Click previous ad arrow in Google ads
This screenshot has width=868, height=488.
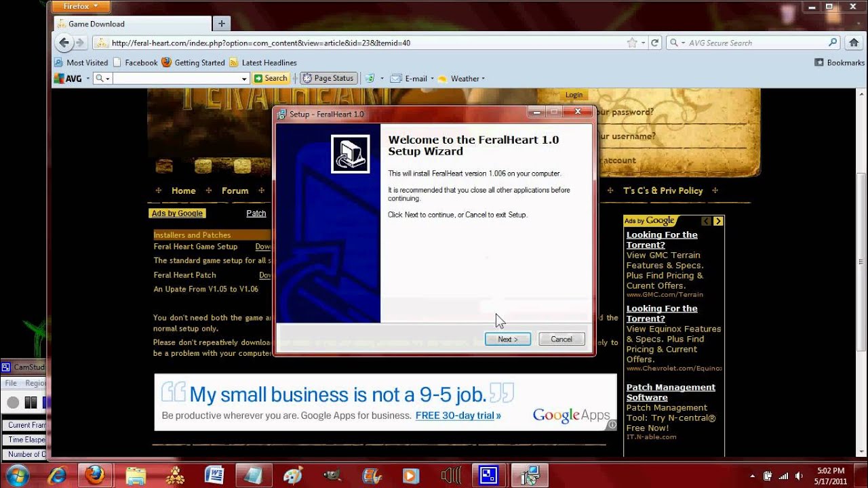tap(706, 221)
